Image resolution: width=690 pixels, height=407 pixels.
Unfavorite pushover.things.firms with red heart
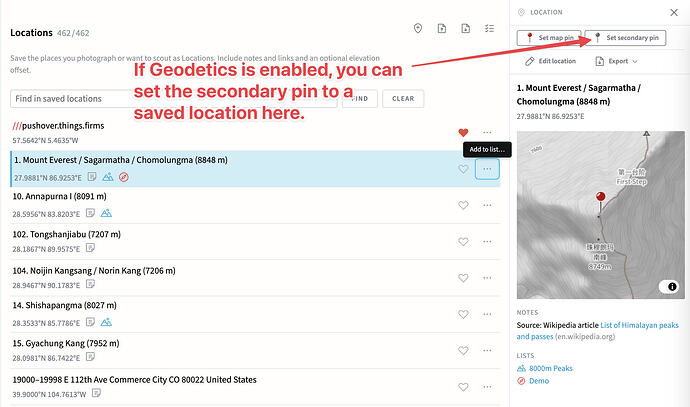pos(463,132)
